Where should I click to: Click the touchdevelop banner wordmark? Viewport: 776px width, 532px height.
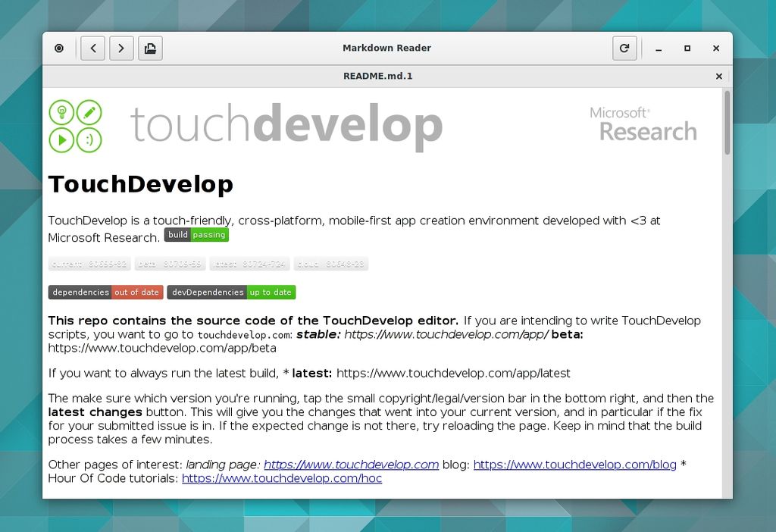pyautogui.click(x=286, y=126)
